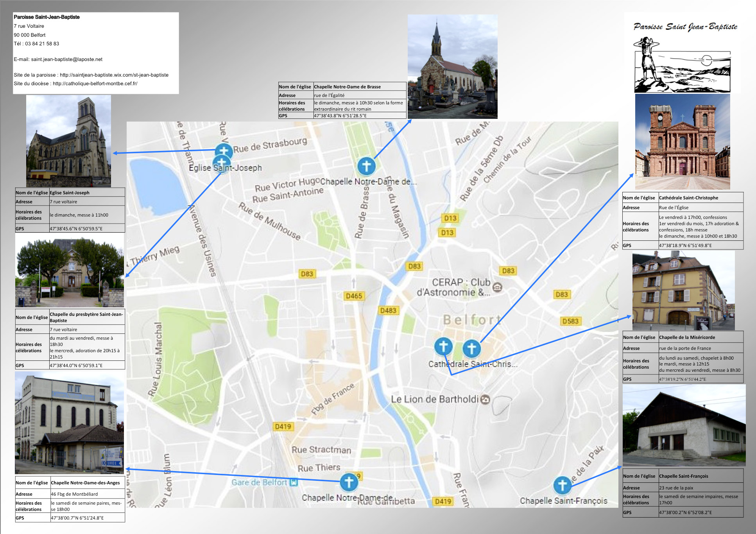Image resolution: width=756 pixels, height=534 pixels.
Task: Click the Chapelle Notre-Dame de Brasse photo
Action: pyautogui.click(x=452, y=66)
